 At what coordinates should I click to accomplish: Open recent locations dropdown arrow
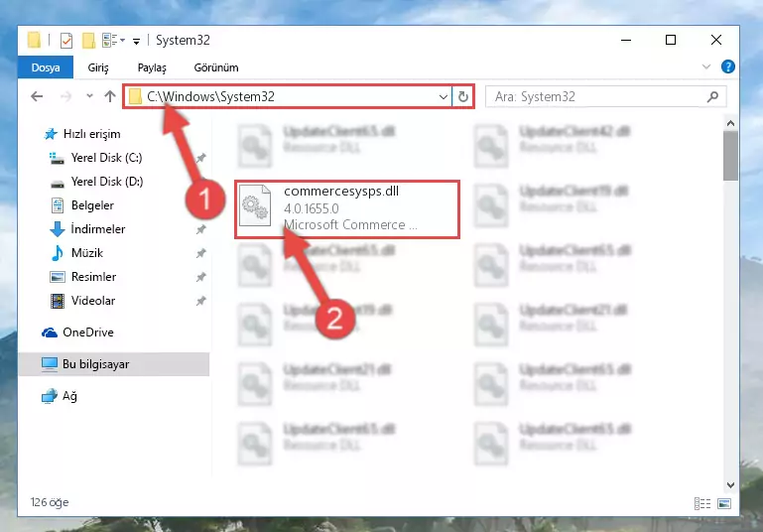coord(89,96)
